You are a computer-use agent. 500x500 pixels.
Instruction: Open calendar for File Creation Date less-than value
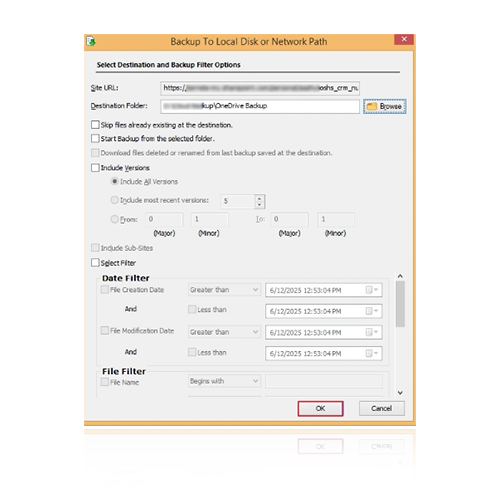point(372,311)
